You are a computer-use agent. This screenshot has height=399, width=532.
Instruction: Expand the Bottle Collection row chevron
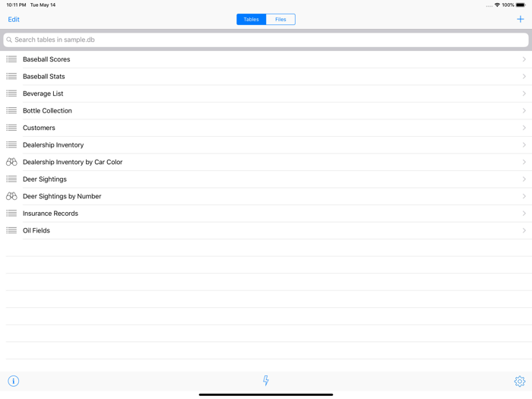pyautogui.click(x=524, y=111)
